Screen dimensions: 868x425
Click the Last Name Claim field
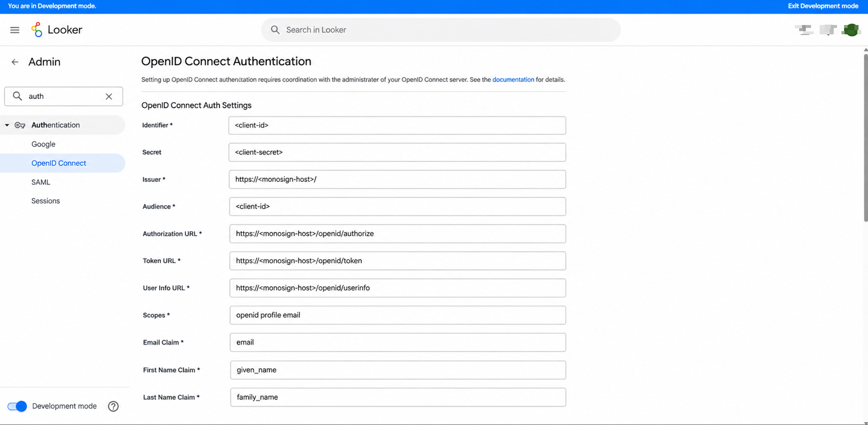click(398, 398)
